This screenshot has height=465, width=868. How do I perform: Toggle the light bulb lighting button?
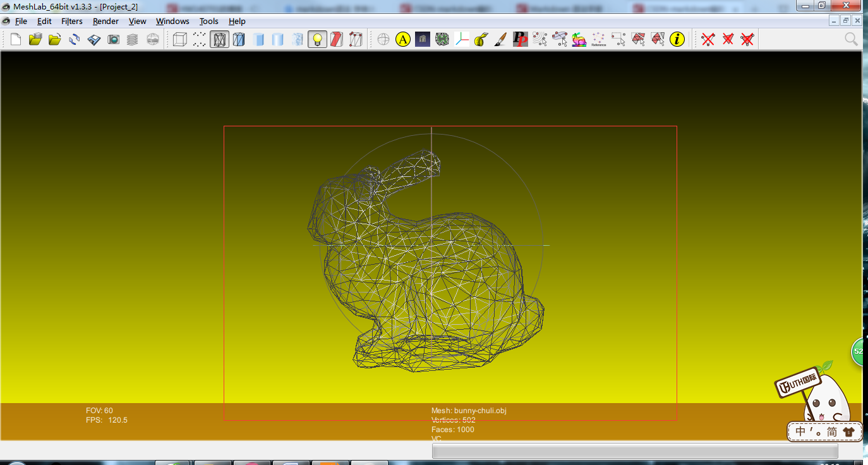(317, 40)
